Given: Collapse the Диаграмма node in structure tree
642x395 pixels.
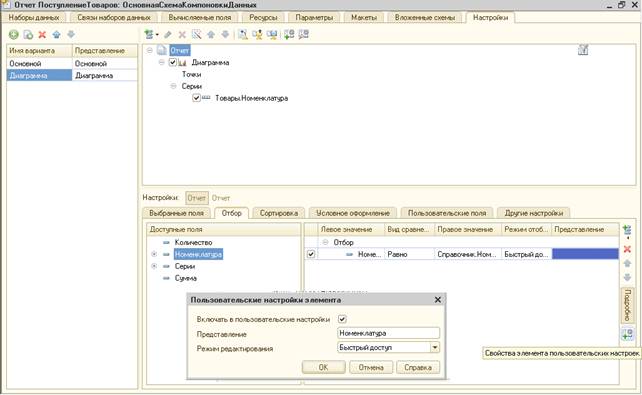Looking at the screenshot, I should tap(161, 62).
